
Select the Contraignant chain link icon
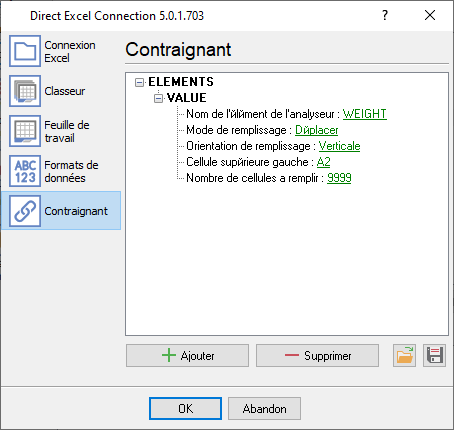click(25, 211)
